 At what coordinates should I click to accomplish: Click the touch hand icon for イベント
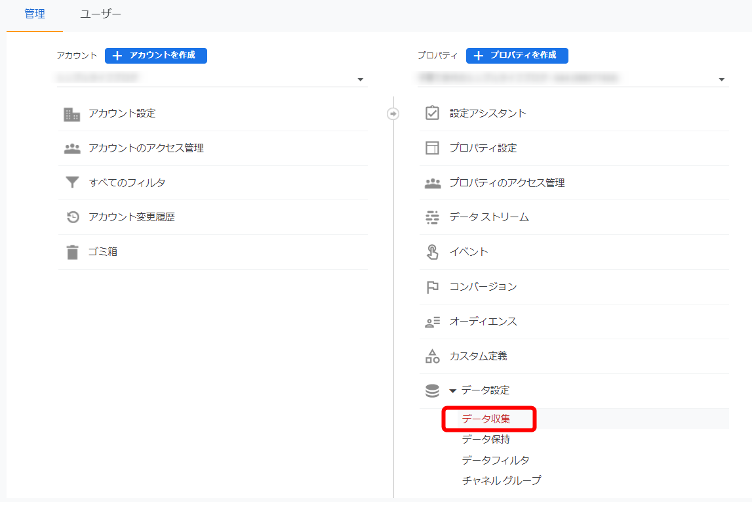click(432, 252)
